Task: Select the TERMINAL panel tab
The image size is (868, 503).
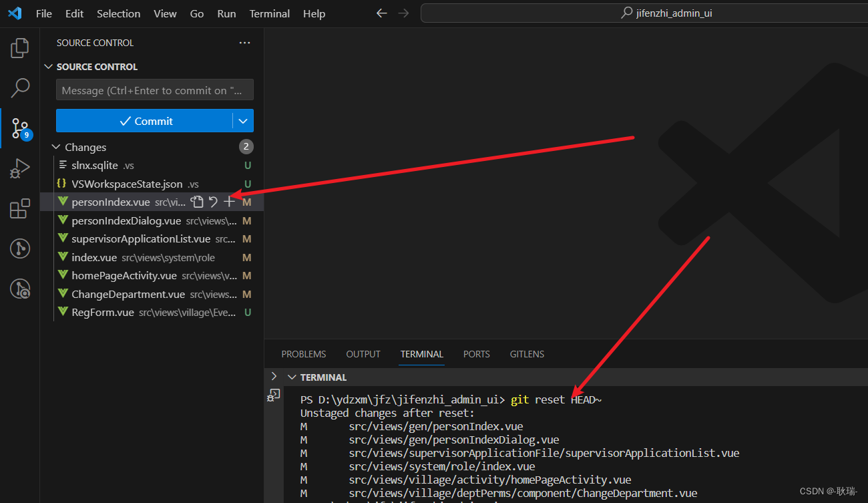Action: point(422,354)
